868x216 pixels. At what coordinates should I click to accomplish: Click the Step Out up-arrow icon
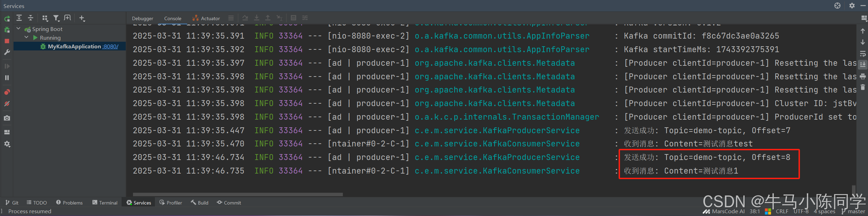(268, 18)
